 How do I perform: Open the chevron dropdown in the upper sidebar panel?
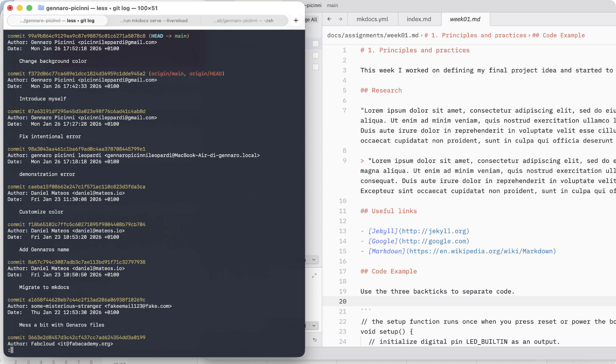tap(313, 260)
